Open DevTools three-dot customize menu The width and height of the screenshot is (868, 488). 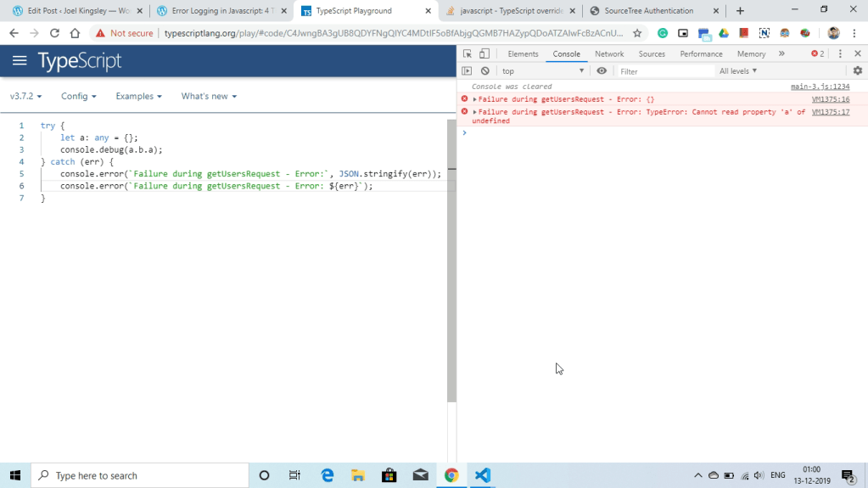pyautogui.click(x=840, y=53)
